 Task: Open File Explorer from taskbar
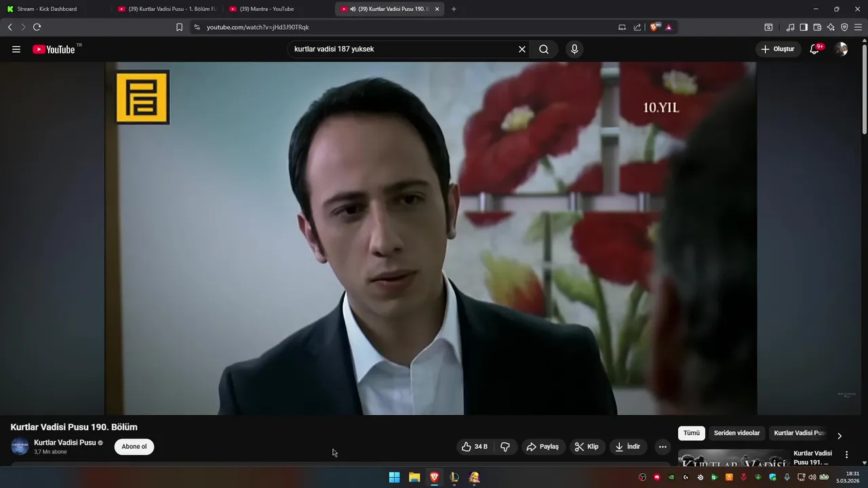[x=414, y=477]
